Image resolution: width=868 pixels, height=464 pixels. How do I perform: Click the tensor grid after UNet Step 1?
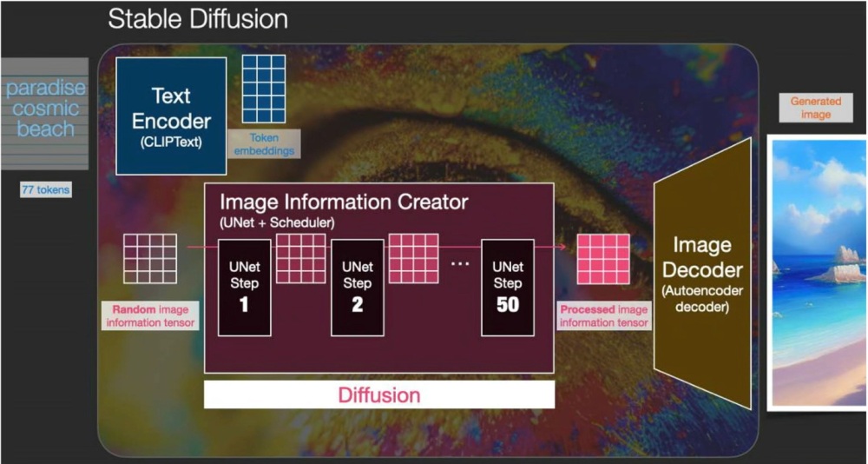pyautogui.click(x=301, y=258)
